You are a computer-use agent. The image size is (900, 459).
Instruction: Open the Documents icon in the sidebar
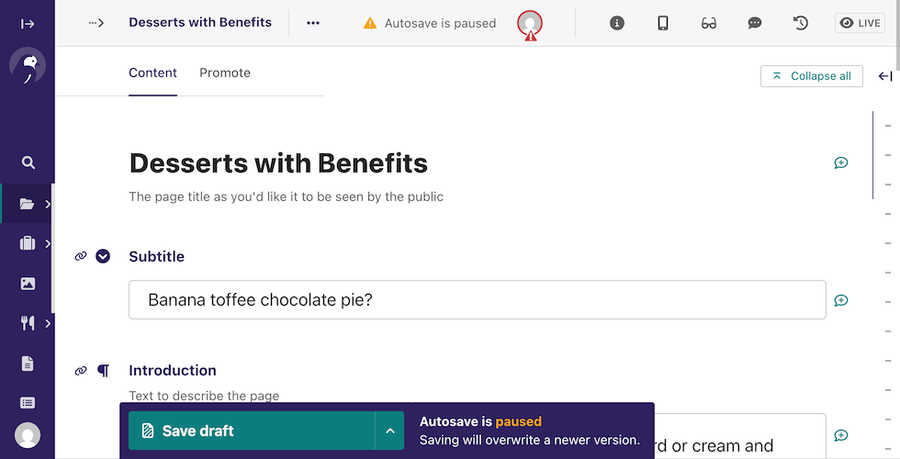[28, 363]
